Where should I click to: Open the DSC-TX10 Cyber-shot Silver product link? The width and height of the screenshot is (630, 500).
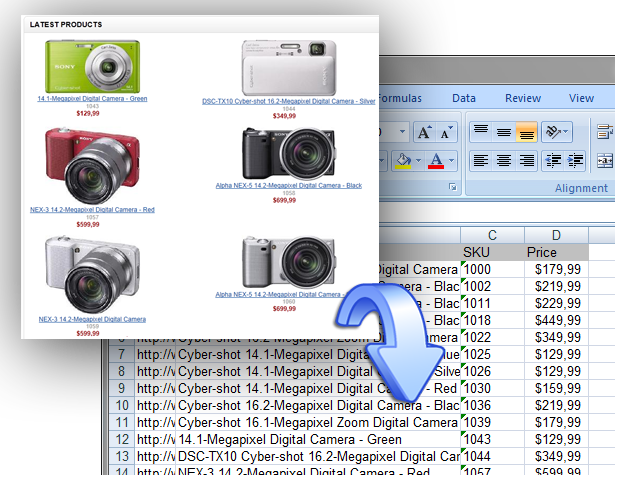tap(288, 101)
